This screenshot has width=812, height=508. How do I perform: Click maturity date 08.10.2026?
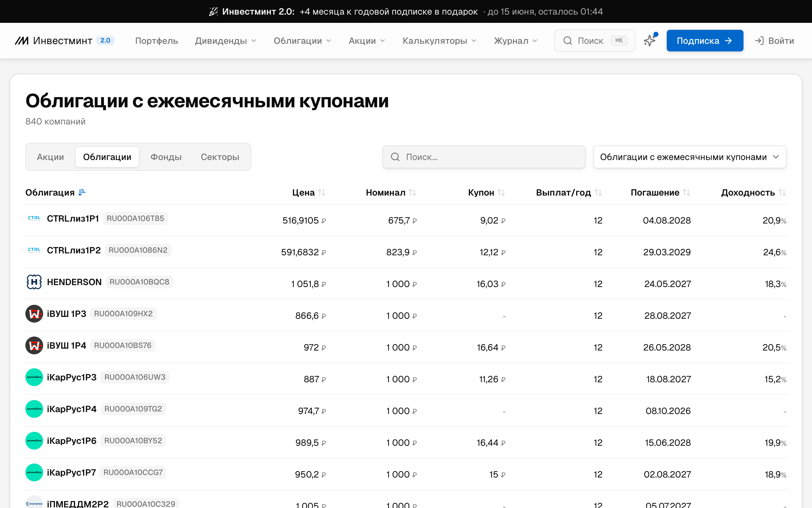tap(668, 411)
